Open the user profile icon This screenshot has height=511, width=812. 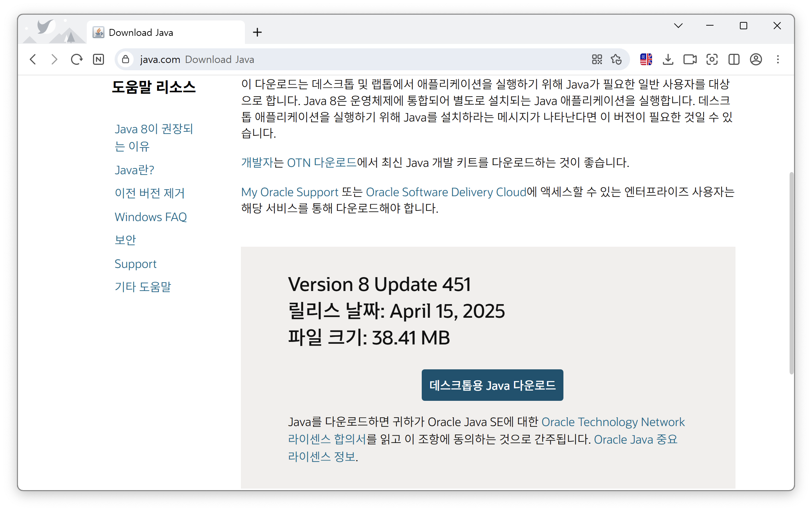(756, 59)
